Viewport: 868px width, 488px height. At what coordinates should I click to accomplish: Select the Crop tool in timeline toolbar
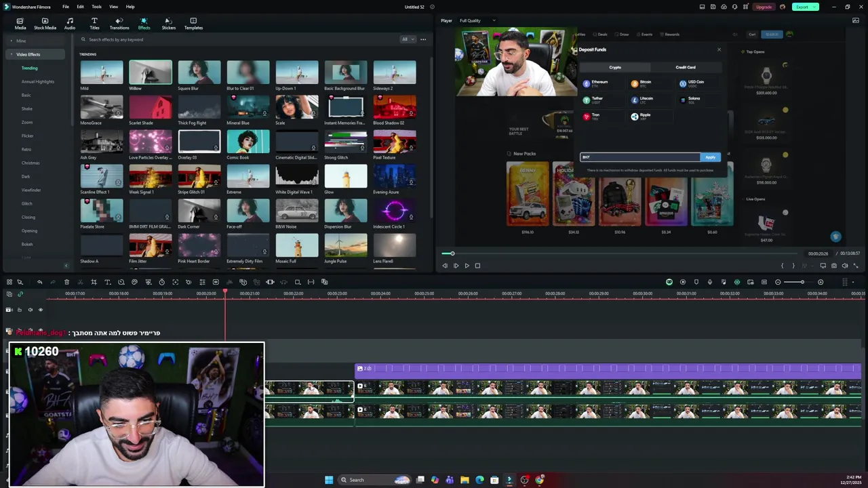(94, 282)
